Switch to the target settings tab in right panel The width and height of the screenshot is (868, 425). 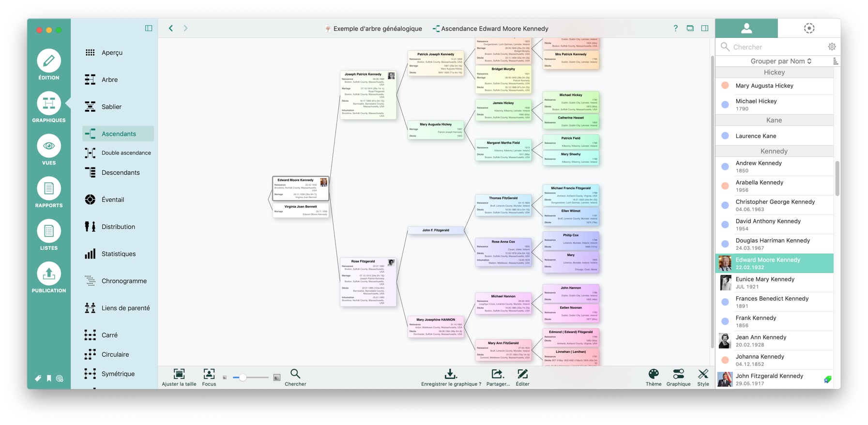[809, 28]
